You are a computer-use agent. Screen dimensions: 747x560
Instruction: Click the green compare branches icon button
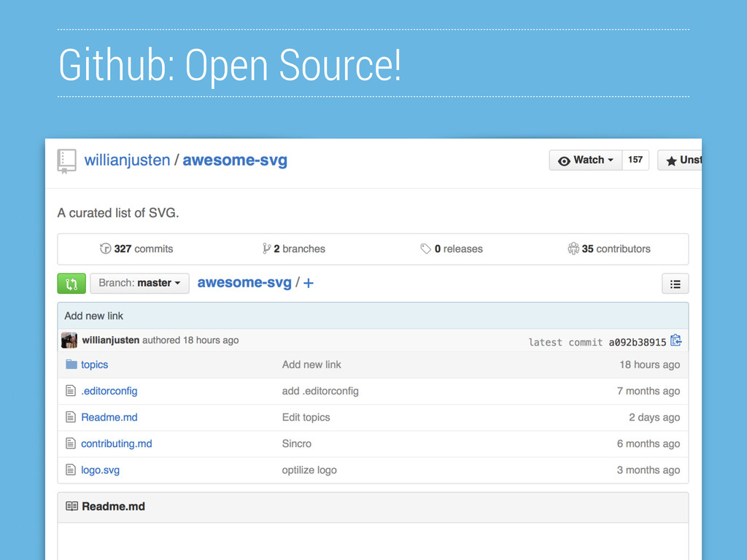(x=71, y=283)
